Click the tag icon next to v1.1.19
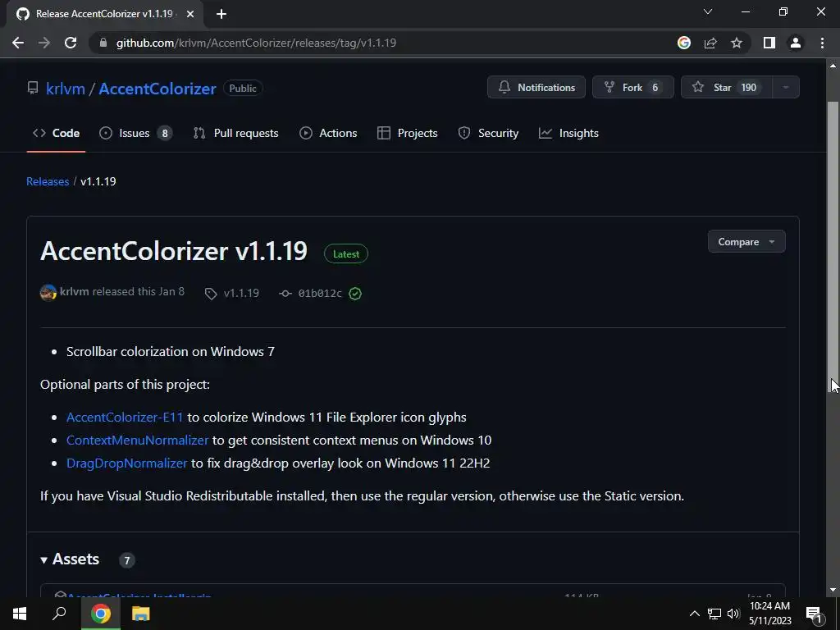This screenshot has width=840, height=630. [211, 294]
